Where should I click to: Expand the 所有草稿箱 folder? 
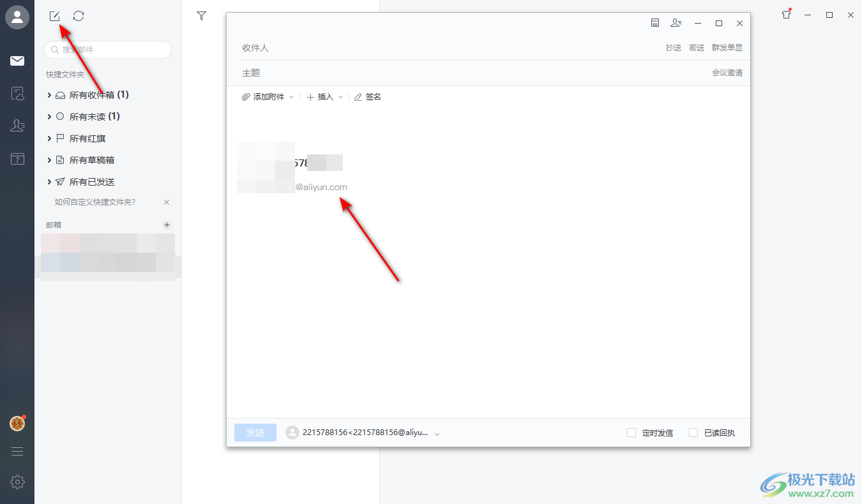(x=49, y=160)
